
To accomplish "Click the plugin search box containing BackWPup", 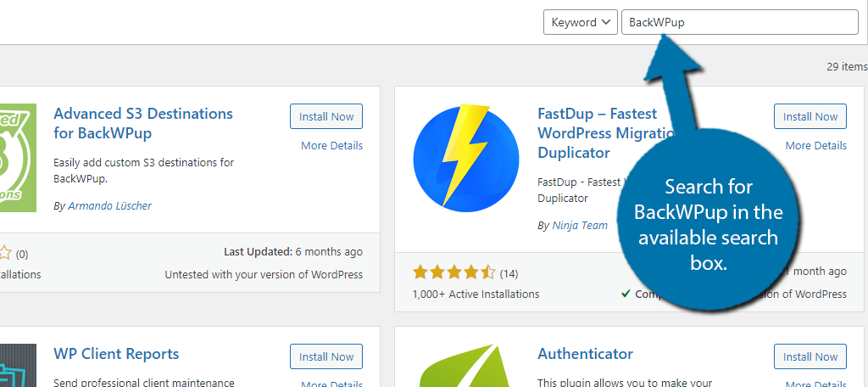I will (739, 22).
